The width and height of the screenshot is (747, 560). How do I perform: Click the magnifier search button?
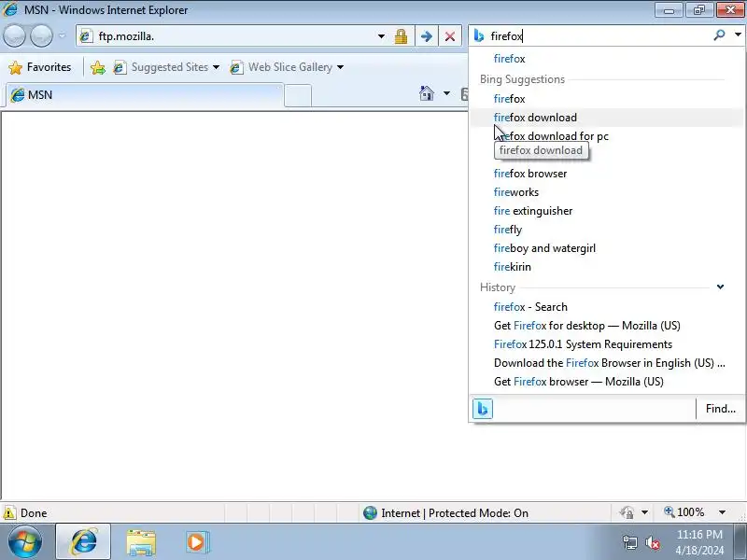(x=719, y=35)
